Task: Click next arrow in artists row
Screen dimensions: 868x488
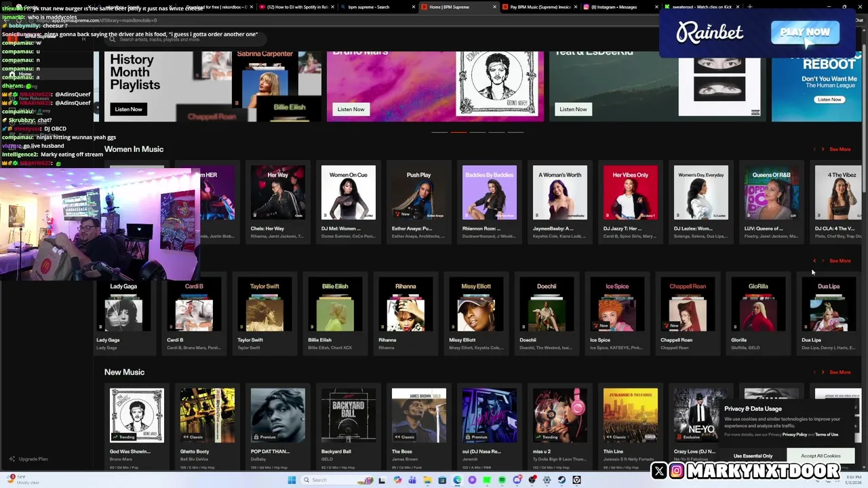Action: coord(823,261)
